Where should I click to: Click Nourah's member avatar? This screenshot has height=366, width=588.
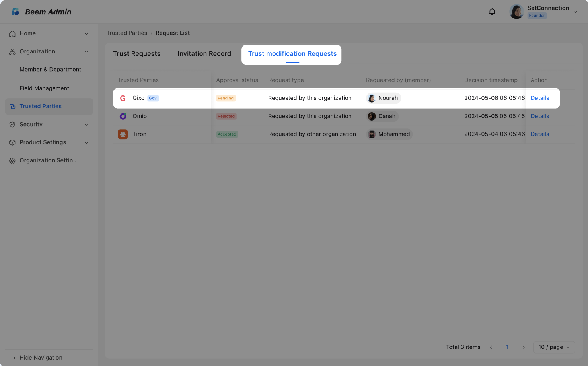tap(372, 98)
